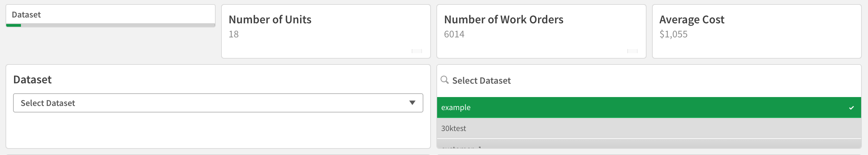The width and height of the screenshot is (868, 155).
Task: Click the small indicator in Work Orders card
Action: tap(632, 51)
